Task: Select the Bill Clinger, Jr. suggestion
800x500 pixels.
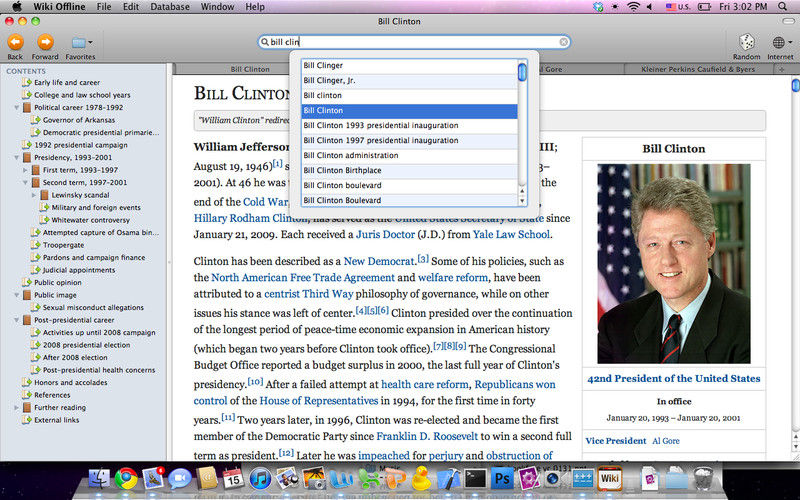Action: (409, 81)
